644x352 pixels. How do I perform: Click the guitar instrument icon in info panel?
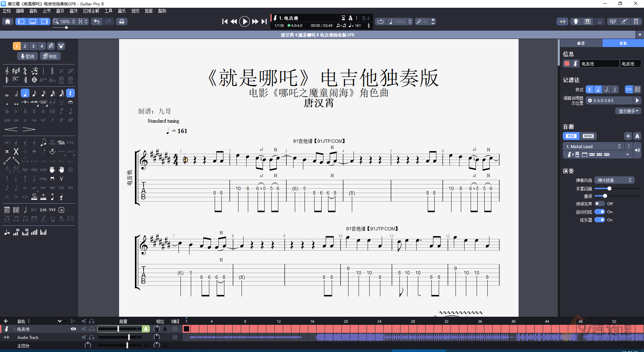click(x=575, y=63)
